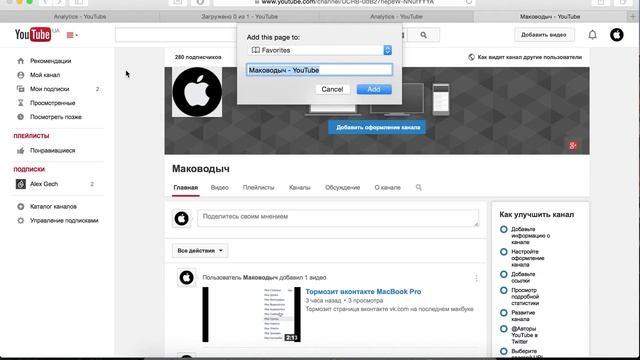Viewport: 640px width, 360px height.
Task: Click the bookmark title field Маководыч - YouTube
Action: point(320,70)
